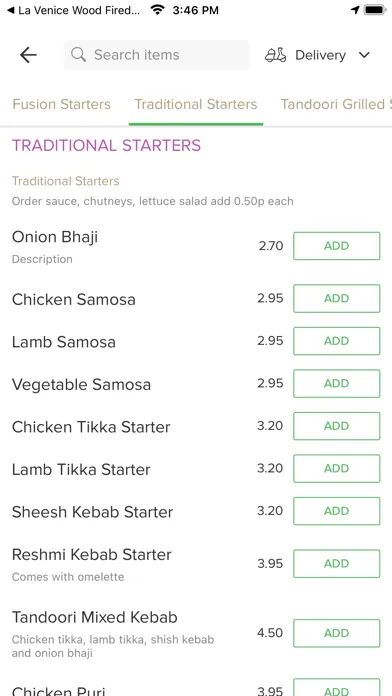
Task: Click the search magnifier icon
Action: [x=78, y=55]
